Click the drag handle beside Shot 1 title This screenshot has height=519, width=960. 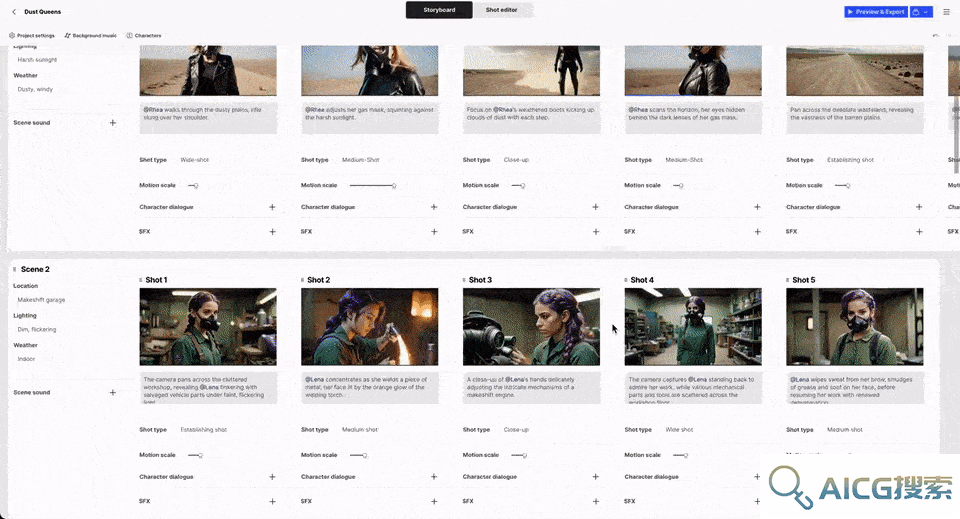pos(141,280)
